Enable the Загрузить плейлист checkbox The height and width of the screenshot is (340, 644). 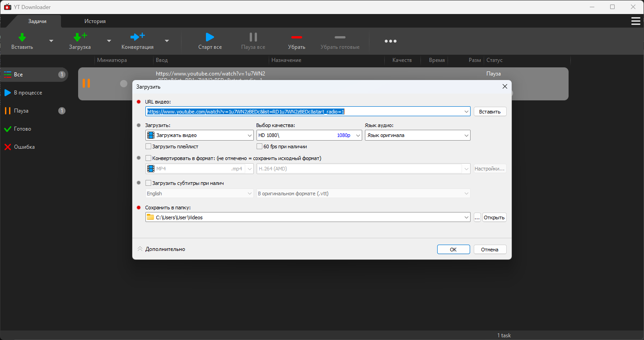click(x=149, y=146)
